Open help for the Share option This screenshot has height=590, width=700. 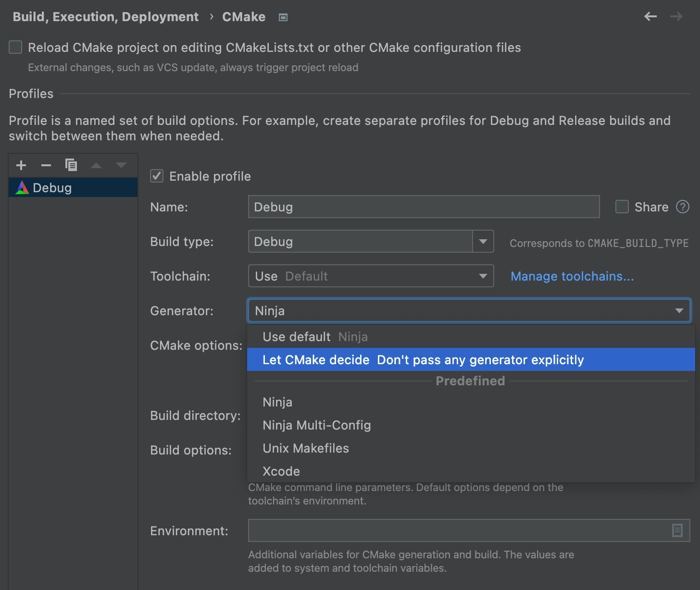click(x=683, y=207)
